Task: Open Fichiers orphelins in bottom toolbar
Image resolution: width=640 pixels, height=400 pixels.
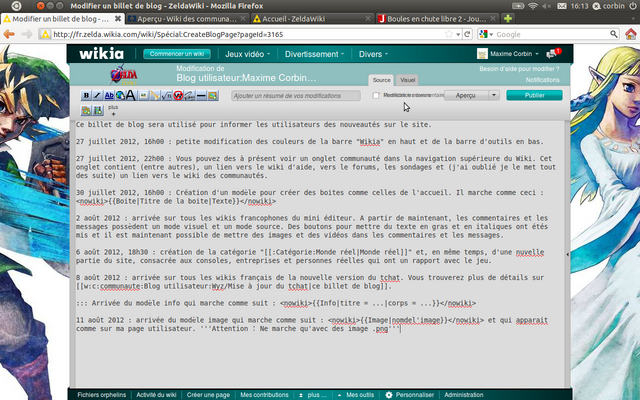Action: pyautogui.click(x=102, y=395)
